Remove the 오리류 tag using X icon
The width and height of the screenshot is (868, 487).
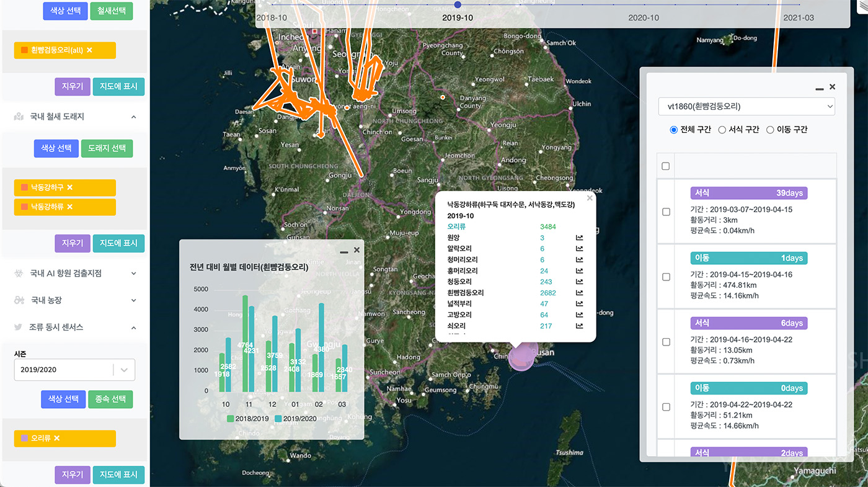coord(57,438)
